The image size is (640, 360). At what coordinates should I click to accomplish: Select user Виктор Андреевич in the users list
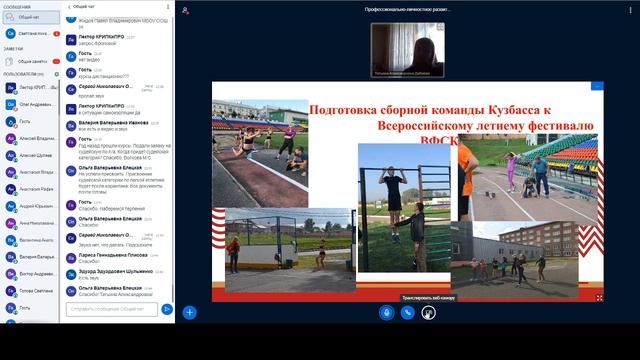coord(31,274)
